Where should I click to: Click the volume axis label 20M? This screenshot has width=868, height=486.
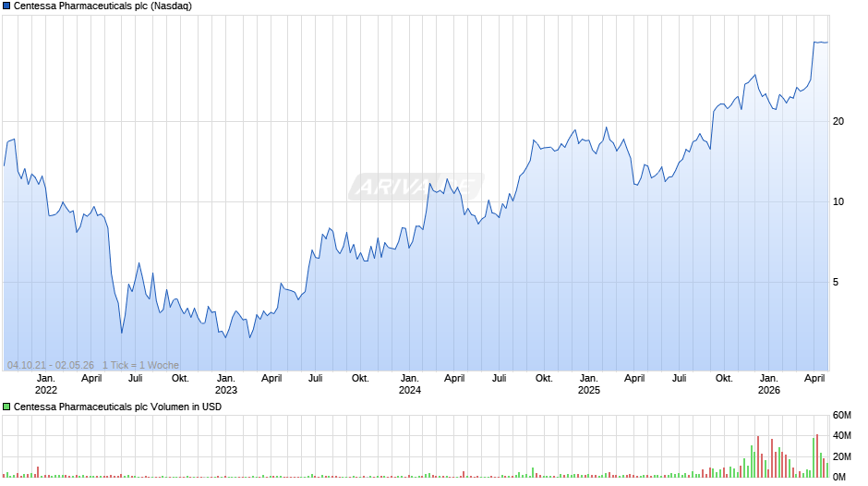[x=842, y=456]
